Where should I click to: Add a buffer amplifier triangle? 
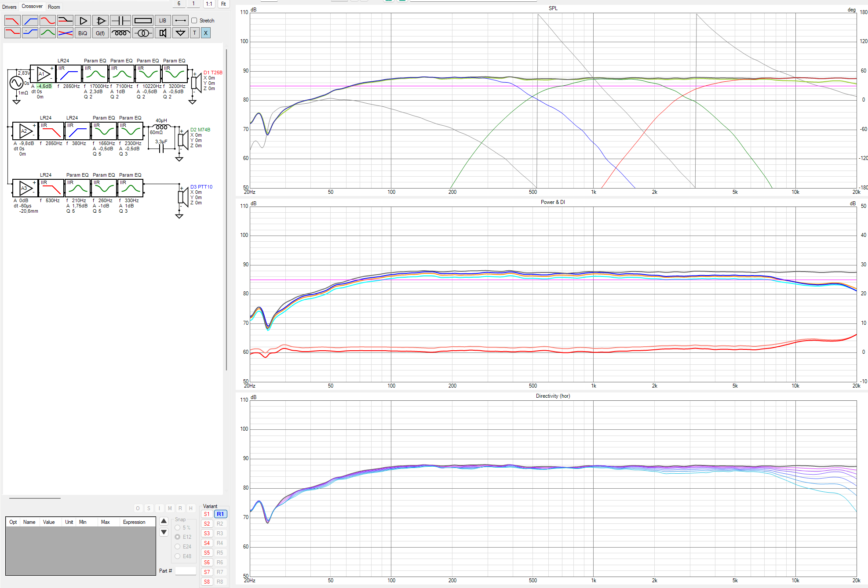click(83, 21)
